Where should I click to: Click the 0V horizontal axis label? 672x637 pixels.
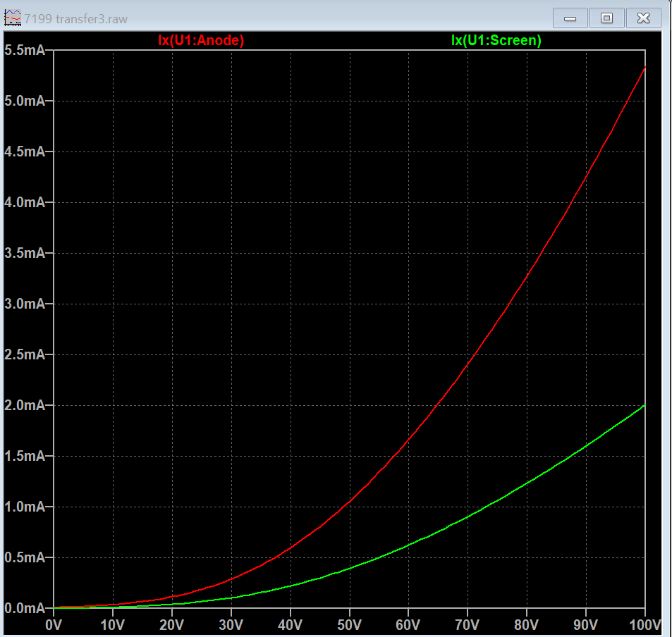54,625
